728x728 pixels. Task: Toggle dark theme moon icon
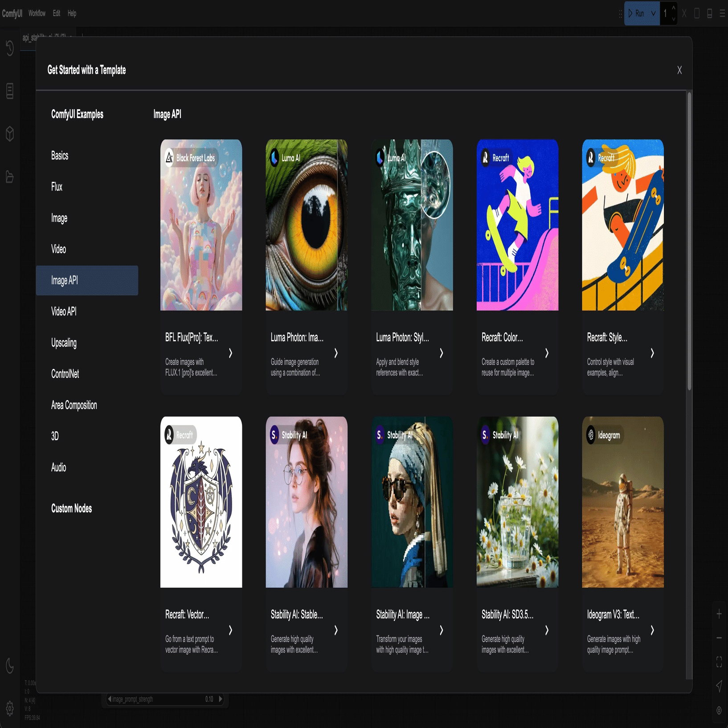[10, 666]
